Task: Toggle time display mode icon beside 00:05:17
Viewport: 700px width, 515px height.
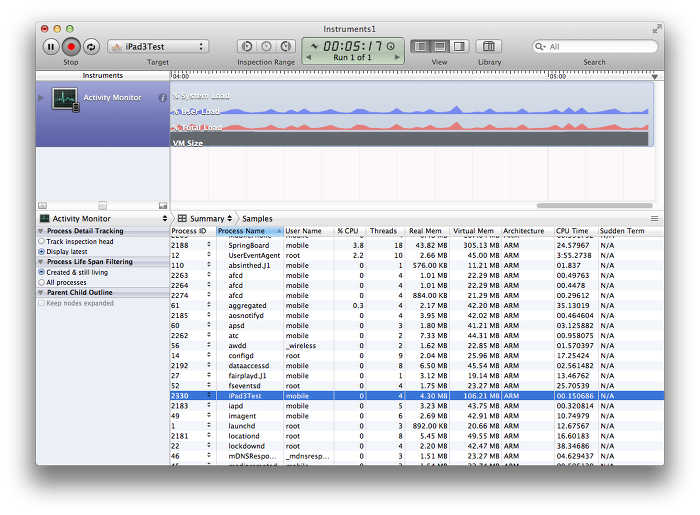Action: point(391,46)
